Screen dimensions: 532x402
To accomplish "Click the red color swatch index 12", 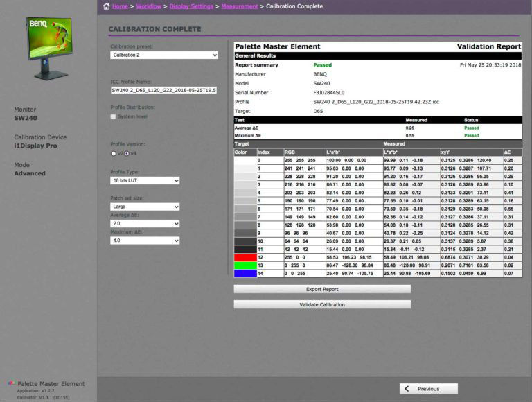I will pos(245,257).
